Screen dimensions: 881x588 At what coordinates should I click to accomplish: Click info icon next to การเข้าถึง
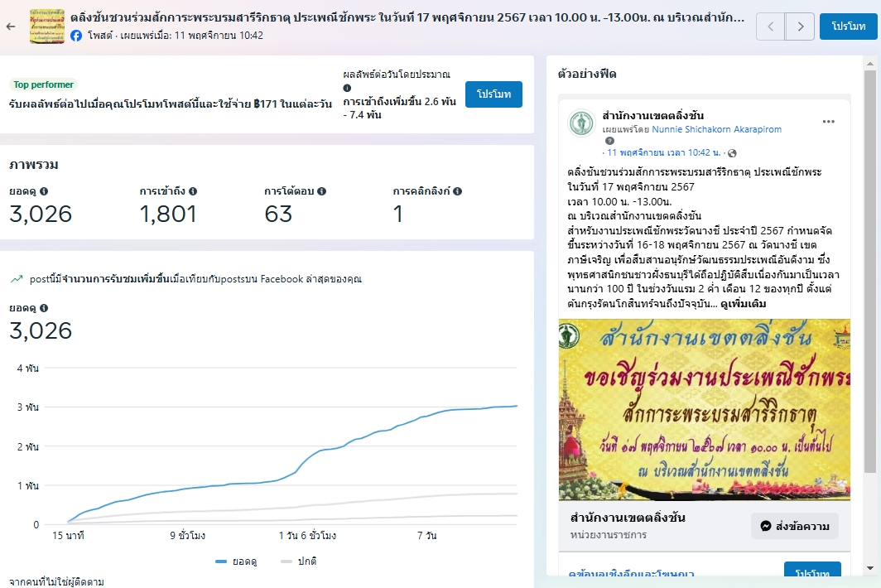[x=193, y=191]
